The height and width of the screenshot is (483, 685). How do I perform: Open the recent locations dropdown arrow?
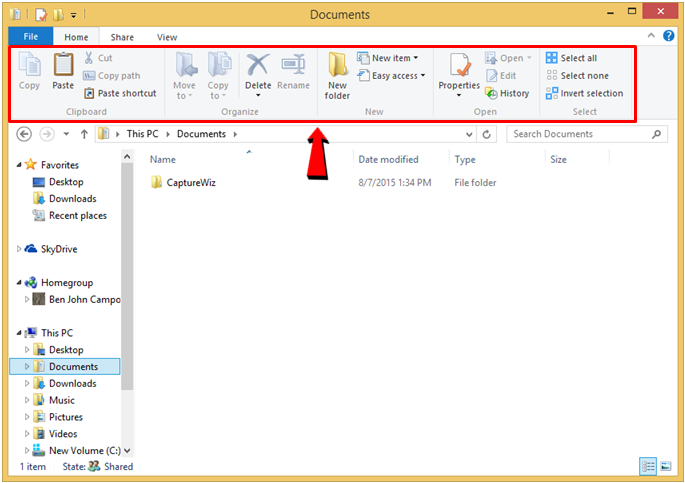[66, 134]
